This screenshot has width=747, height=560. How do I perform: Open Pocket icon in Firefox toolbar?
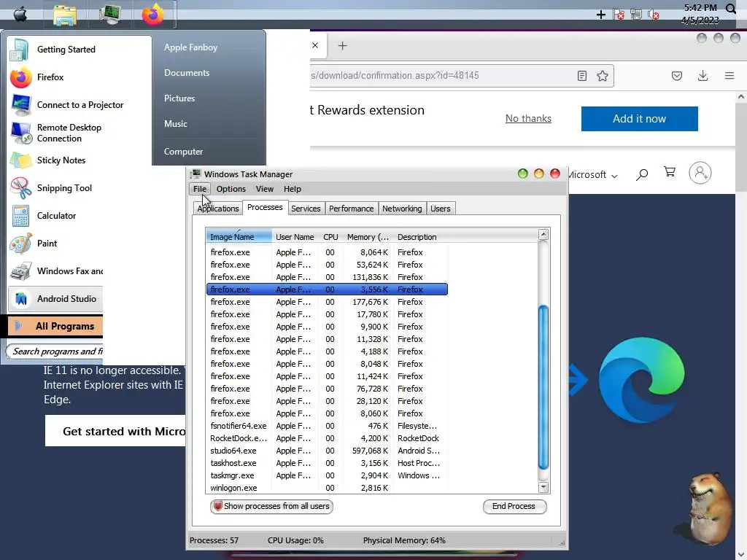click(x=676, y=76)
